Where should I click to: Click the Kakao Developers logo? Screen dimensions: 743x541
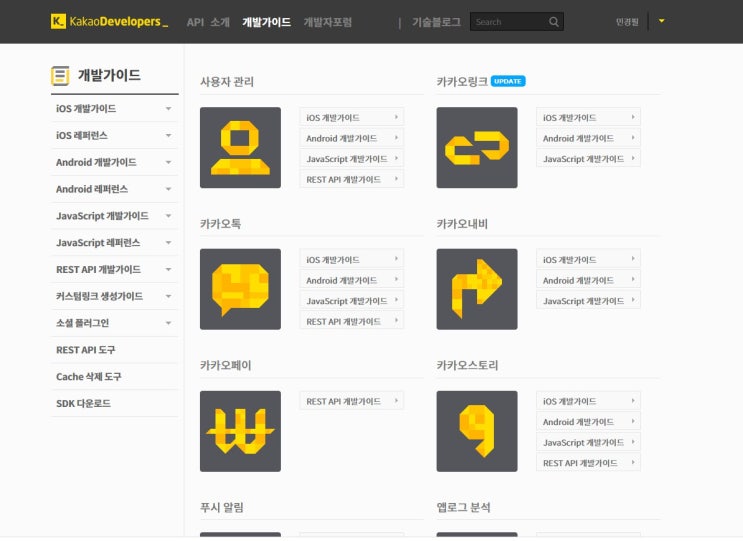pos(109,21)
